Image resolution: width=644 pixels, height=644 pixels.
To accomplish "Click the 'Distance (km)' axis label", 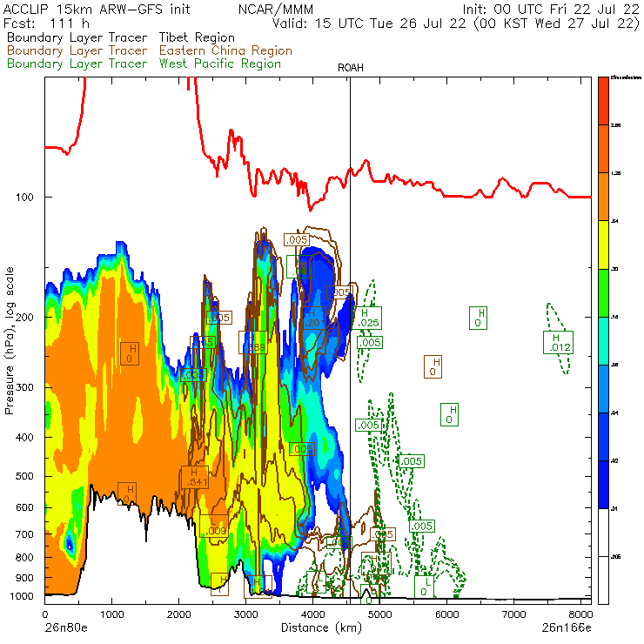I will pyautogui.click(x=321, y=628).
